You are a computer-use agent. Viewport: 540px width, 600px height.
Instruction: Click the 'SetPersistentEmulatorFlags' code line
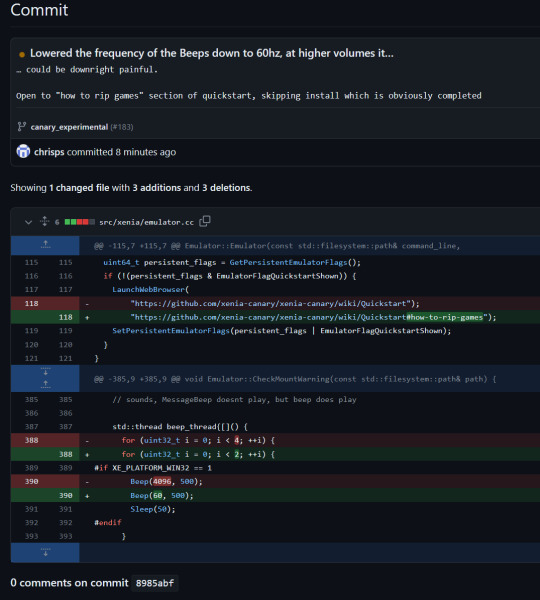[x=281, y=331]
